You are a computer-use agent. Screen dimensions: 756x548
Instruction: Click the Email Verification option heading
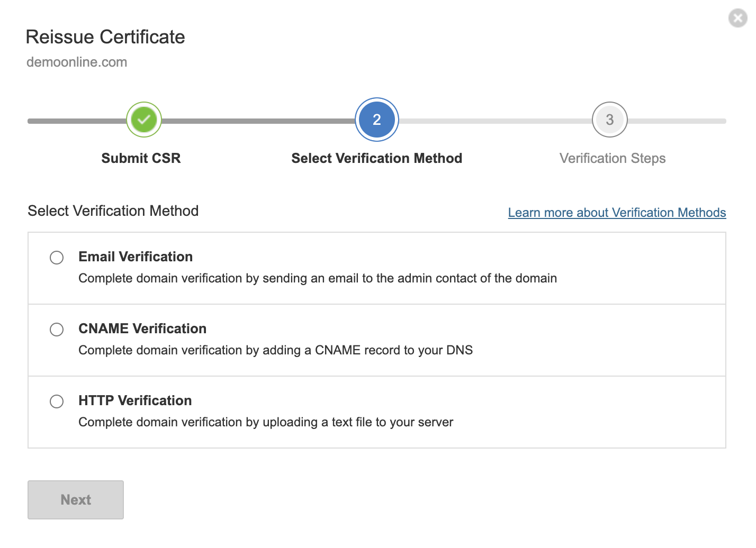(x=135, y=257)
